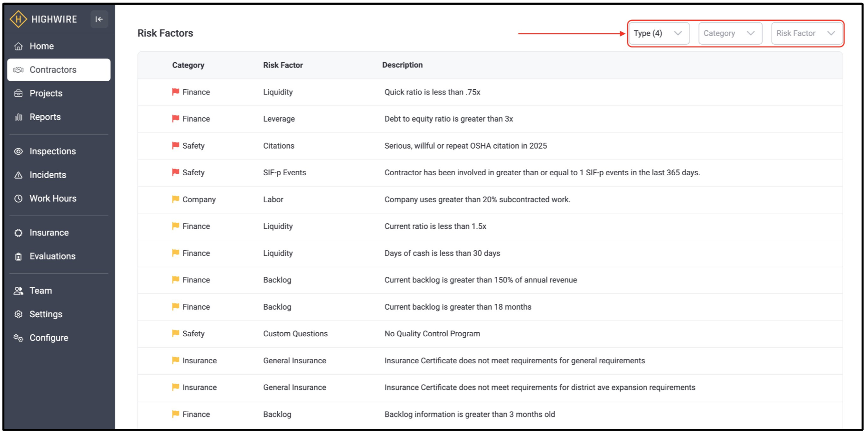Screen dimensions: 868x434
Task: Click the red flag on Quick ratio row
Action: click(176, 92)
